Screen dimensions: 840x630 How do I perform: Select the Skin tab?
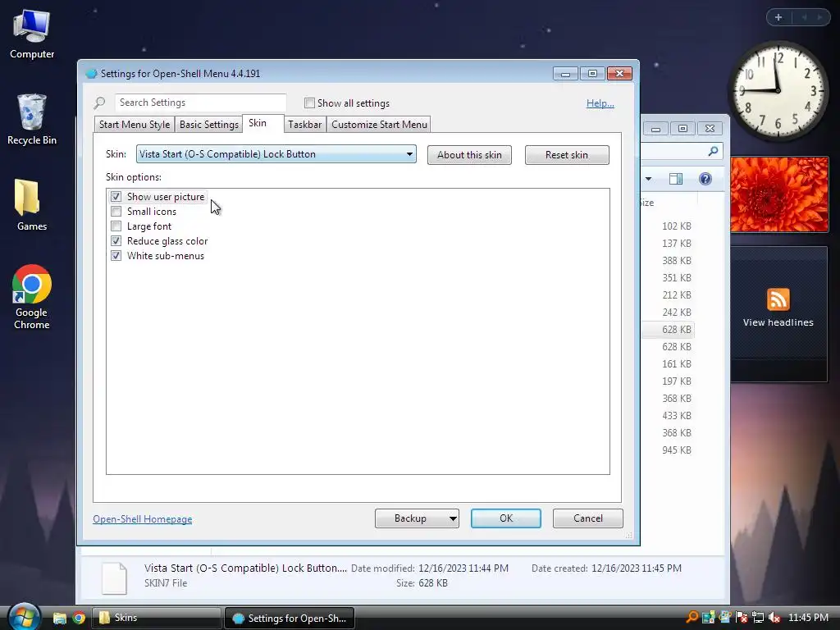click(262, 123)
